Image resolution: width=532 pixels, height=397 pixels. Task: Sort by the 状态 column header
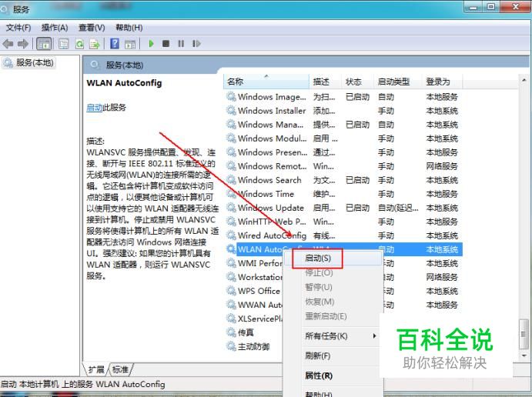pos(358,82)
